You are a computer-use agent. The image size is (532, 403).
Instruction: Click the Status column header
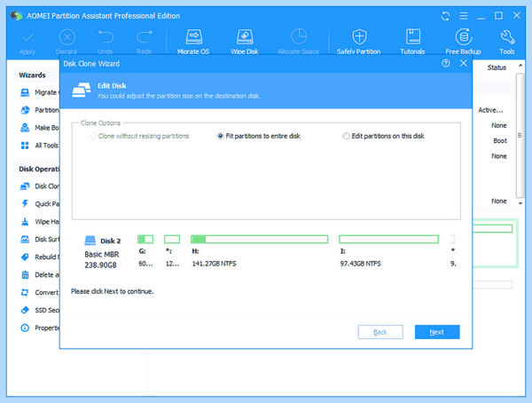[x=497, y=67]
